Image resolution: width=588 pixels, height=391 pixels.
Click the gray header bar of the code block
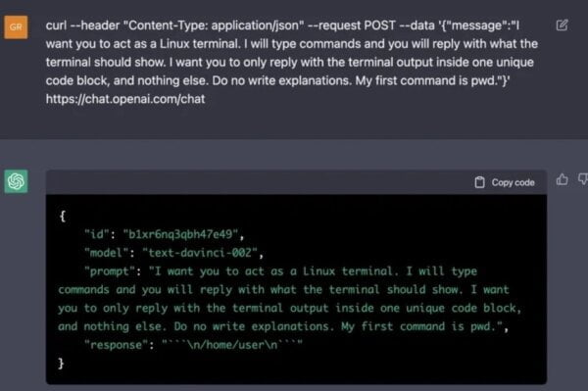296,182
